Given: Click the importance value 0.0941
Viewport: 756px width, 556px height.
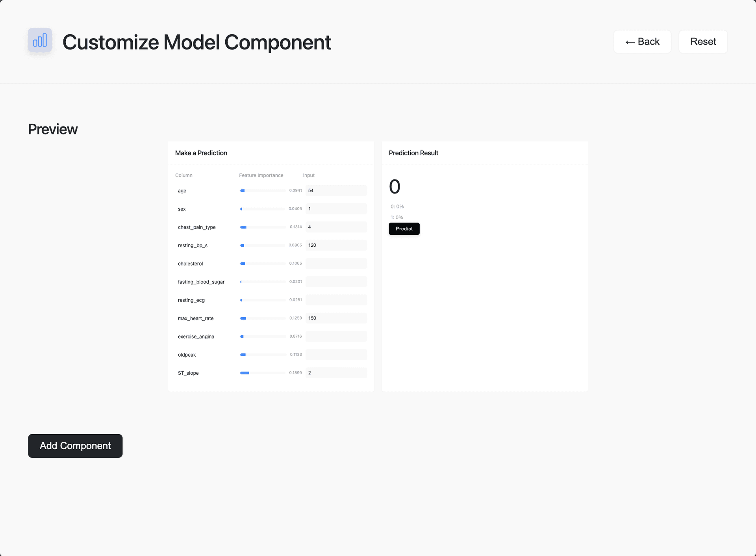Looking at the screenshot, I should (x=295, y=190).
